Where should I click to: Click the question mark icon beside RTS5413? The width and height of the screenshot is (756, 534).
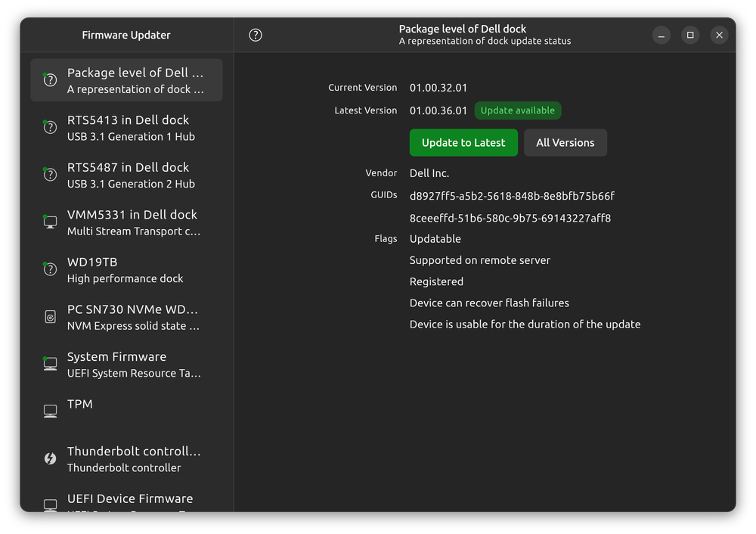coord(49,127)
